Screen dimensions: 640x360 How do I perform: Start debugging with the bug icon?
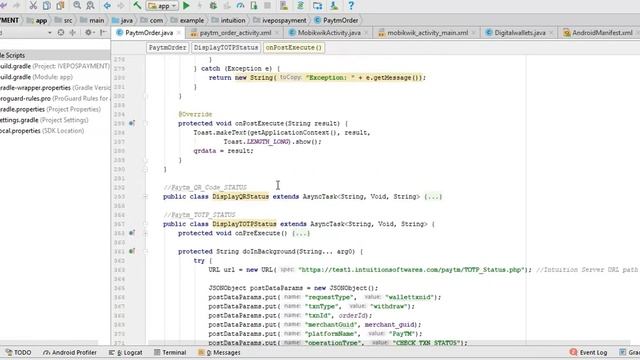[213, 6]
